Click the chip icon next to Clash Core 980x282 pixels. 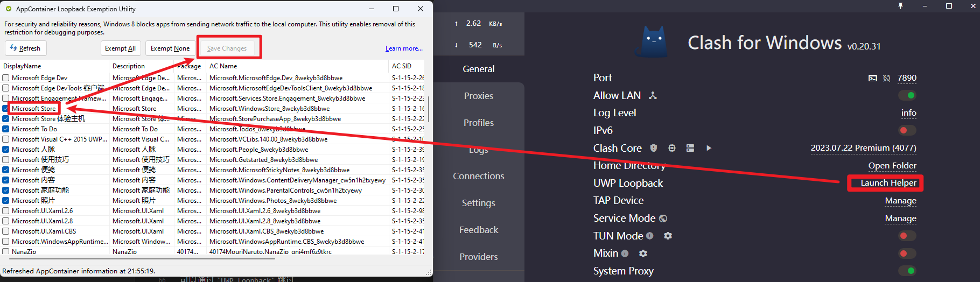[x=672, y=148]
